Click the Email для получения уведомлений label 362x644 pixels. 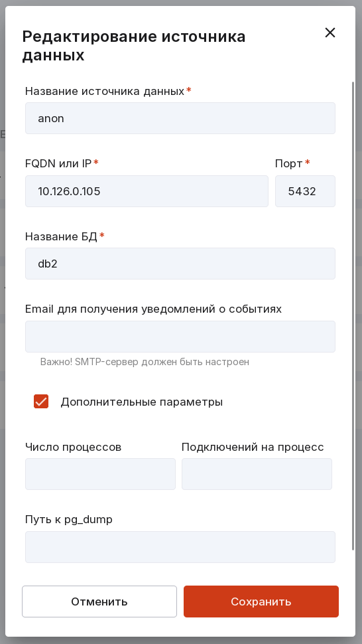pyautogui.click(x=153, y=309)
